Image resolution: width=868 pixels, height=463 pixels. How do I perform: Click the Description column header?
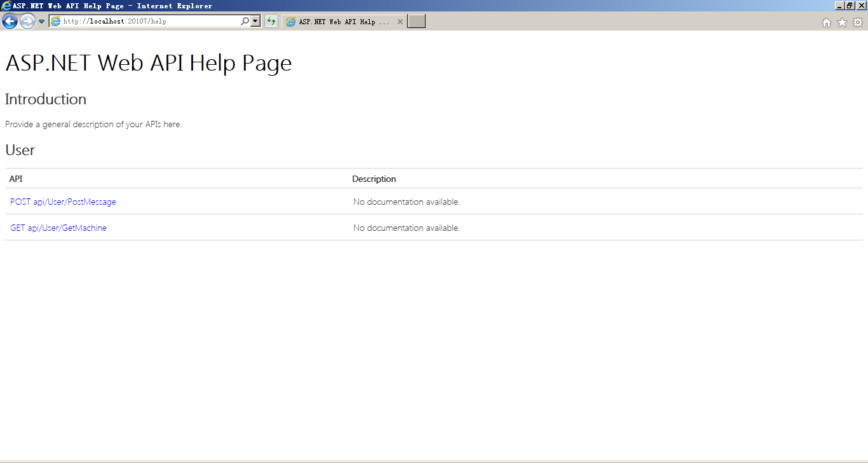point(374,179)
